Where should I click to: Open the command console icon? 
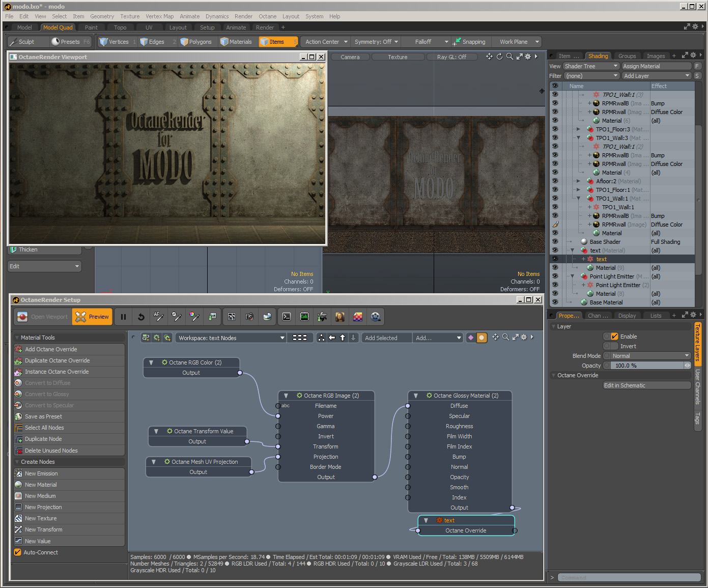point(287,317)
